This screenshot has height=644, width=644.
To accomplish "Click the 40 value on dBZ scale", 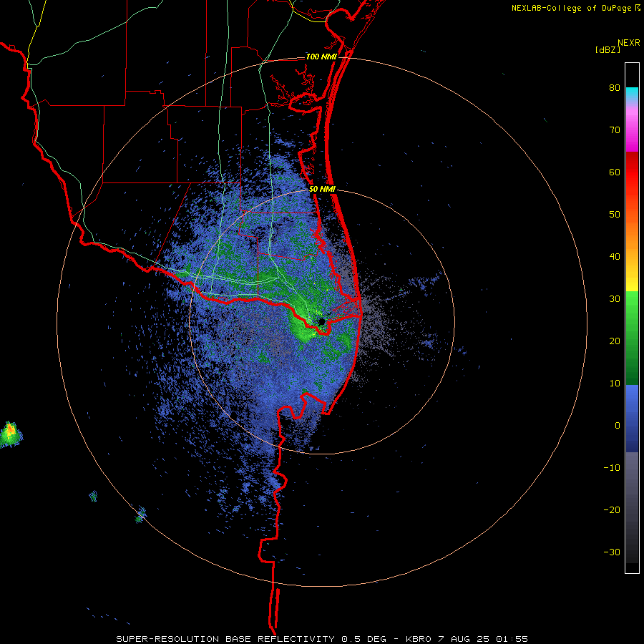I will click(x=615, y=257).
